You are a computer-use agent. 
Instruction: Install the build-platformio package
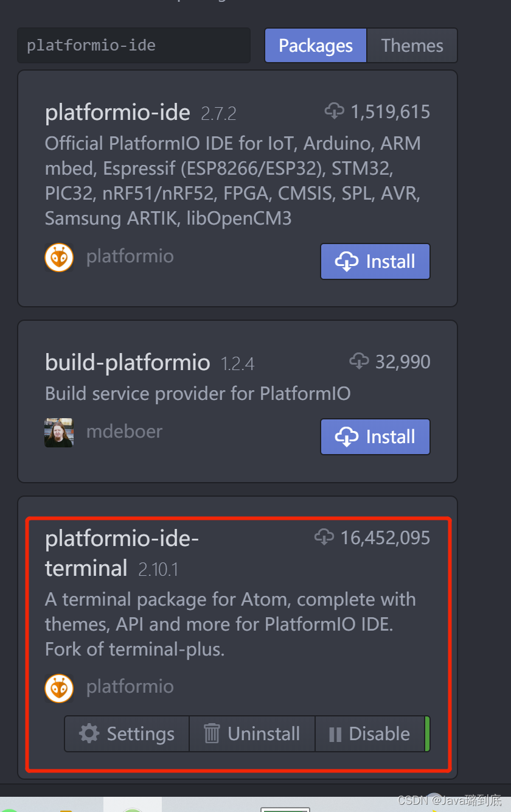[375, 436]
